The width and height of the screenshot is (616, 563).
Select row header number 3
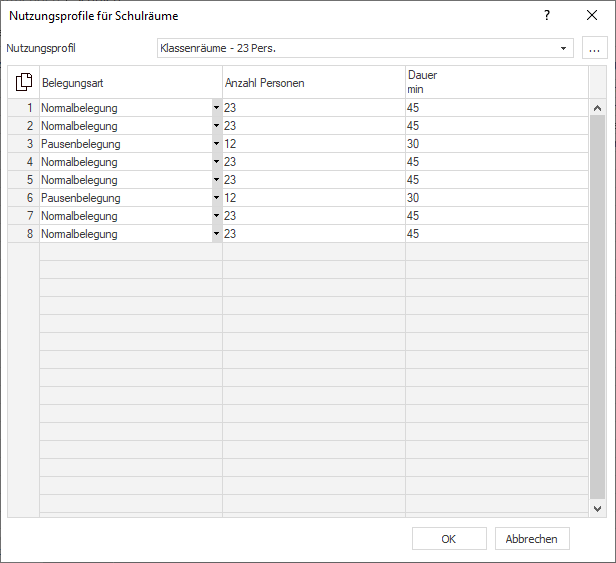coord(24,144)
